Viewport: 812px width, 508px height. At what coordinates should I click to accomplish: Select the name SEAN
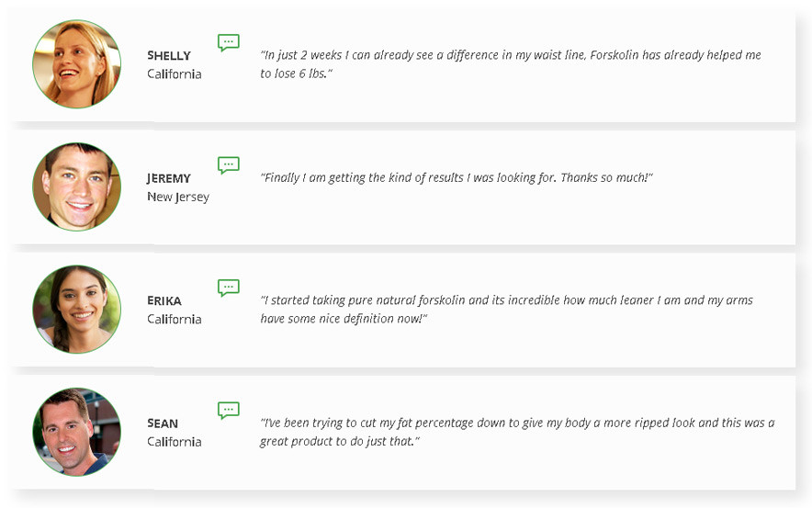click(x=163, y=423)
